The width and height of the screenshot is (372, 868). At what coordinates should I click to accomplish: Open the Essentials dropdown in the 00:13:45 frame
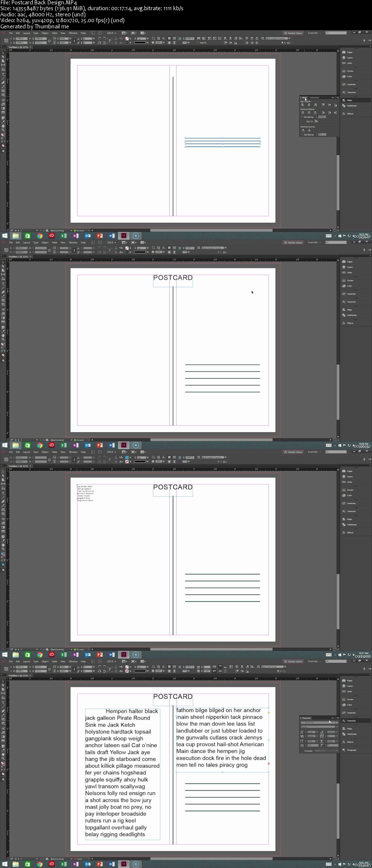(x=314, y=661)
